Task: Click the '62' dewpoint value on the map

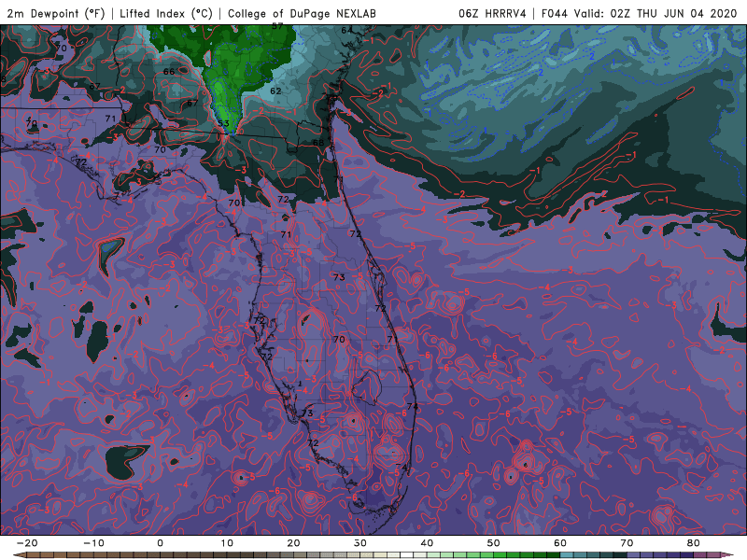Action: pyautogui.click(x=275, y=91)
